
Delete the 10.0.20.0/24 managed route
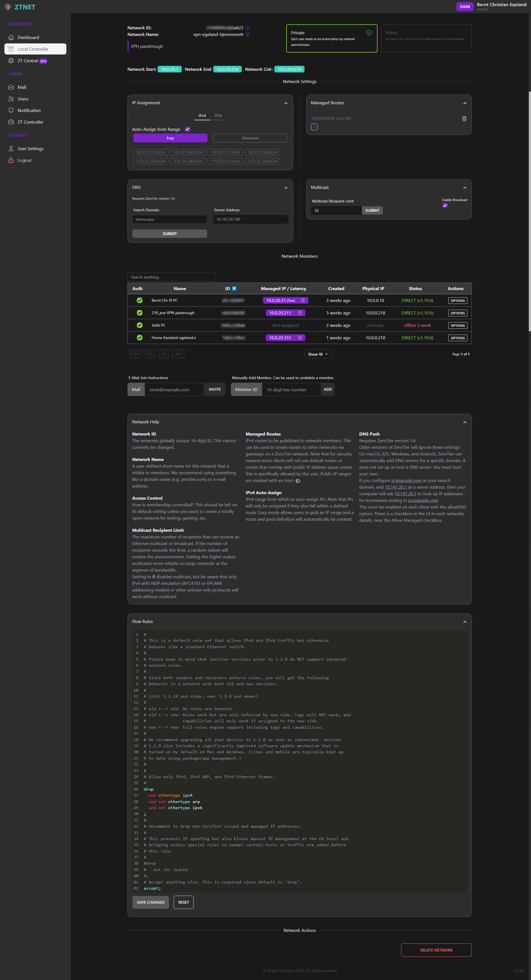(x=464, y=118)
